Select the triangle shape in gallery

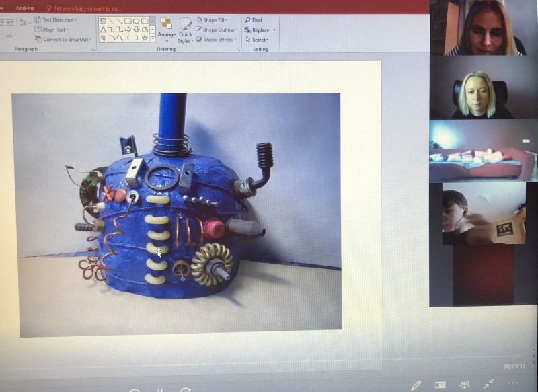[103, 30]
